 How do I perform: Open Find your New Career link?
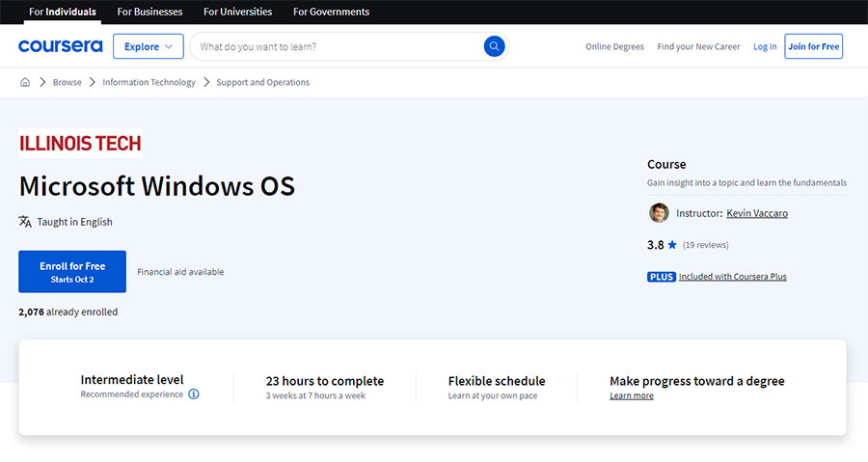(x=698, y=46)
